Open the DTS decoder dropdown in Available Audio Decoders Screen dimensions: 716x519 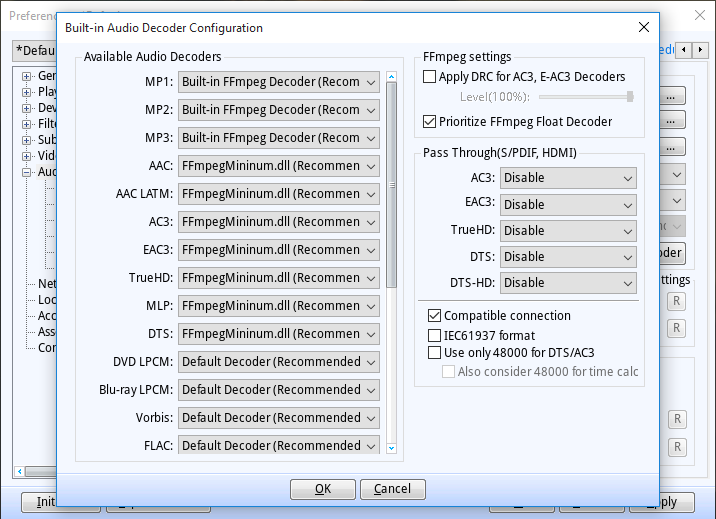point(279,334)
